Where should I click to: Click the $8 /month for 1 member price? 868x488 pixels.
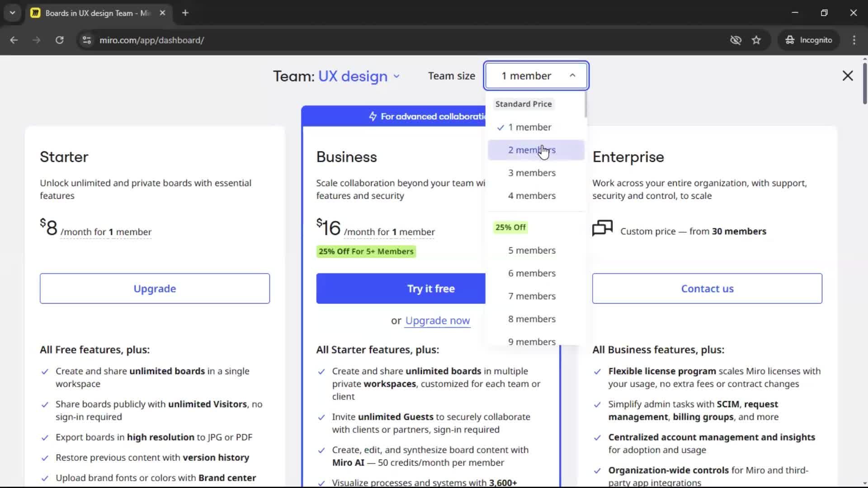click(96, 227)
